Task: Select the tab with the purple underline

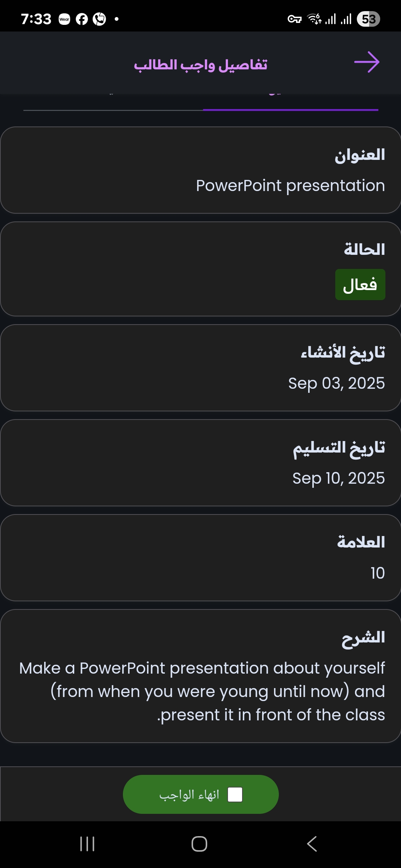Action: 290,101
